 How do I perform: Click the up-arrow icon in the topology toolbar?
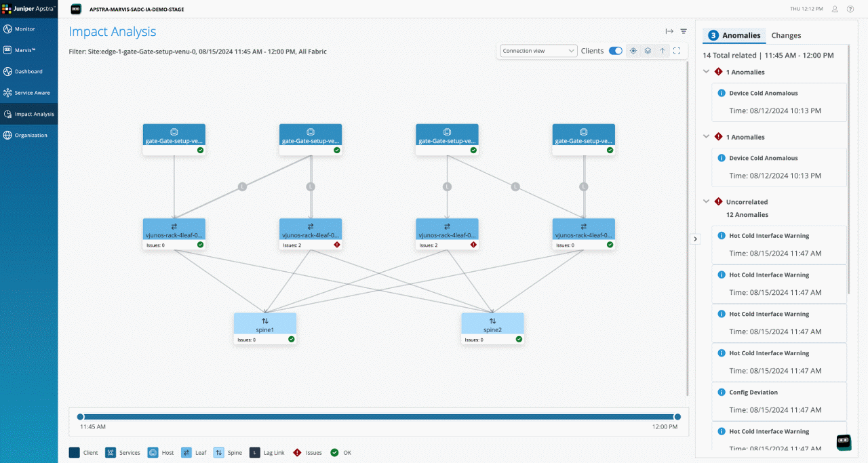pos(663,50)
